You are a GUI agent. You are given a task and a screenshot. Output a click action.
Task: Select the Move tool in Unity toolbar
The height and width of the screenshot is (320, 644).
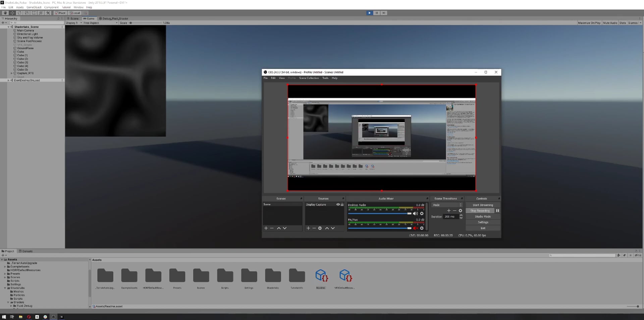coord(12,13)
